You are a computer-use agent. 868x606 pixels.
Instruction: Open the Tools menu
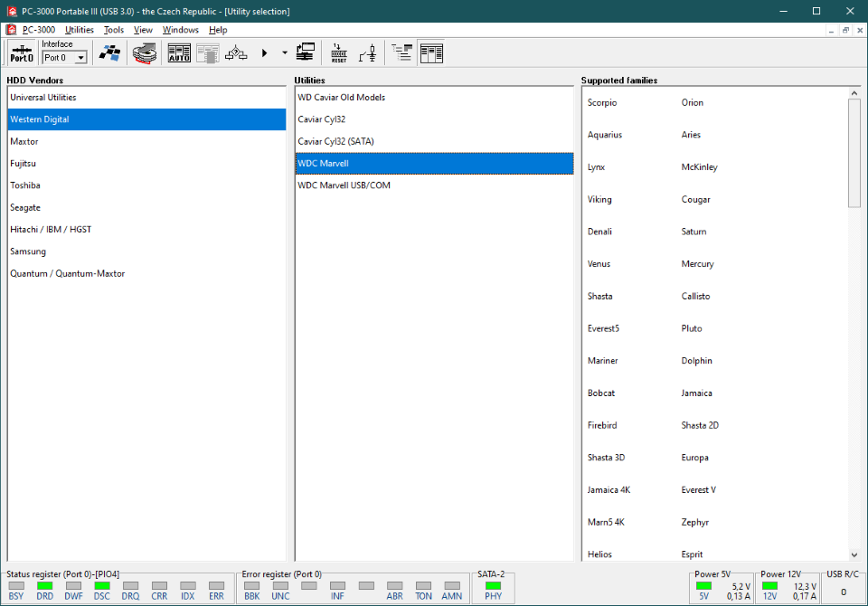pyautogui.click(x=114, y=30)
